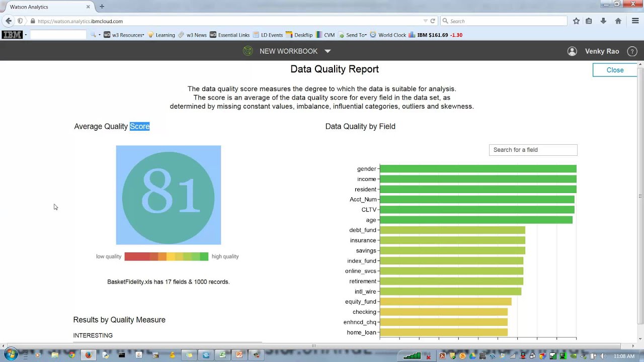
Task: Click the equity_fund field label
Action: pos(361,302)
